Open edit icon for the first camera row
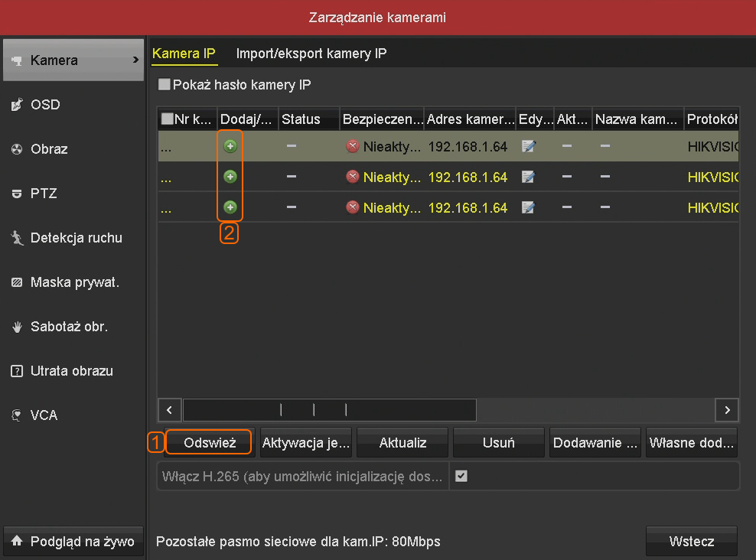The height and width of the screenshot is (560, 756). tap(529, 146)
